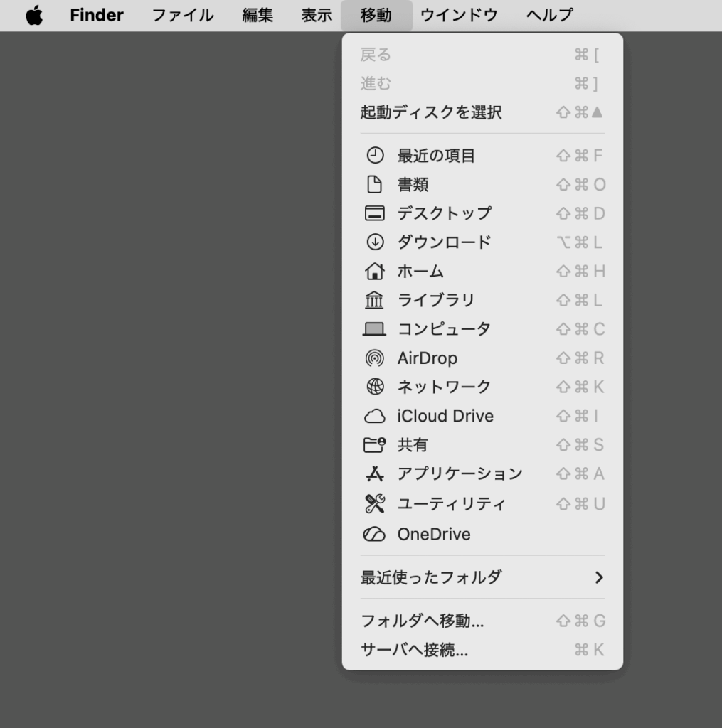722x728 pixels.
Task: Select ライブラリ in the 移動 menu
Action: coord(435,301)
